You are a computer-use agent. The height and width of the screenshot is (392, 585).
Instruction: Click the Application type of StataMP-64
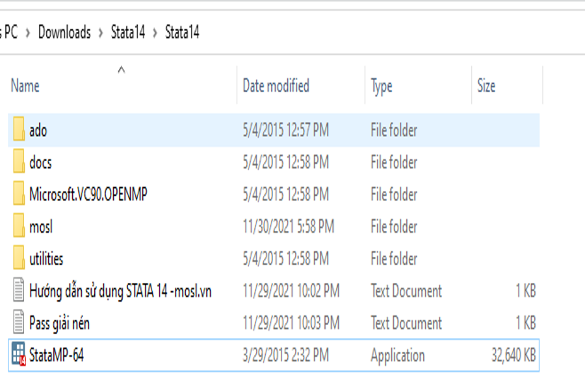point(398,356)
